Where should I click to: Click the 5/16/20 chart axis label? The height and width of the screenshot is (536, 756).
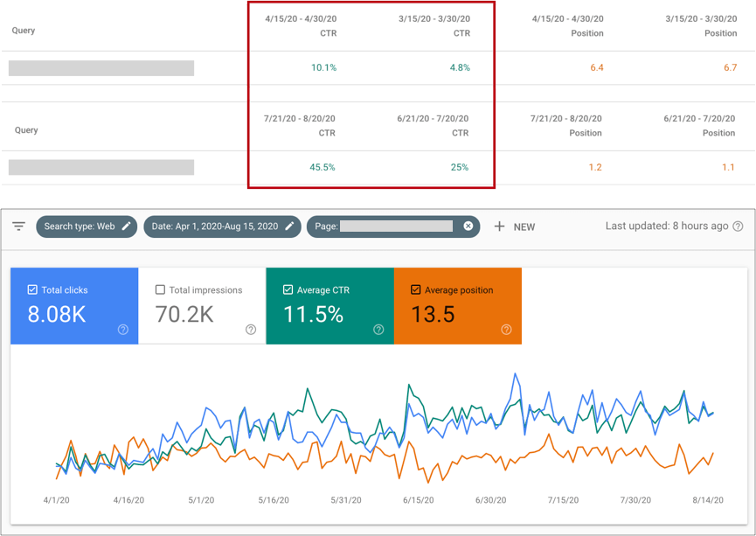tap(274, 500)
